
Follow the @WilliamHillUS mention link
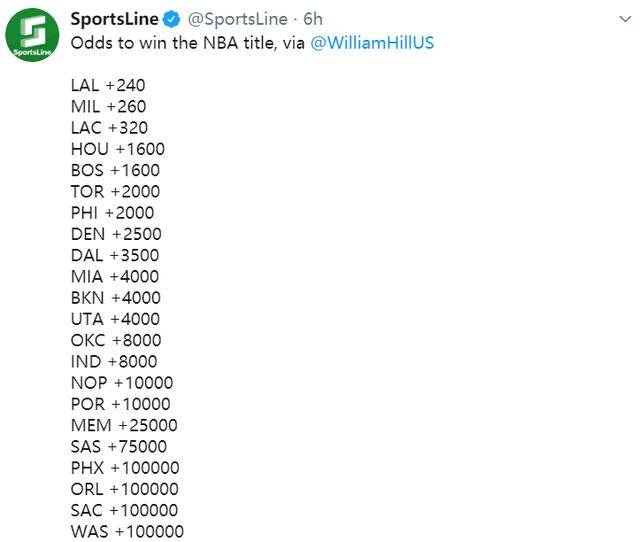tap(372, 43)
